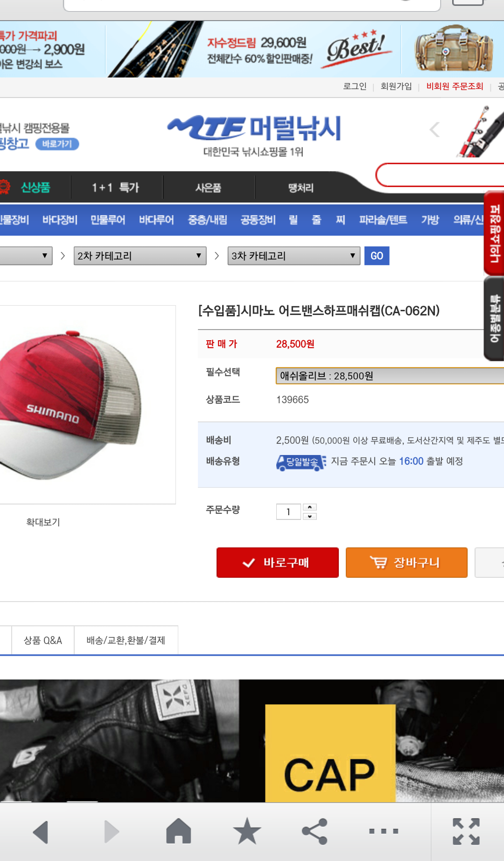Open the 로그인 link

[x=355, y=86]
